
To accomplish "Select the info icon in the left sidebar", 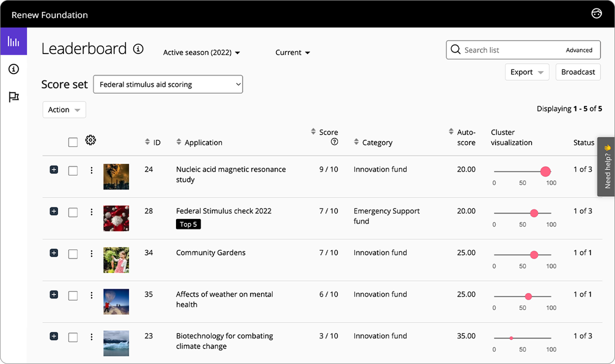I will (14, 69).
